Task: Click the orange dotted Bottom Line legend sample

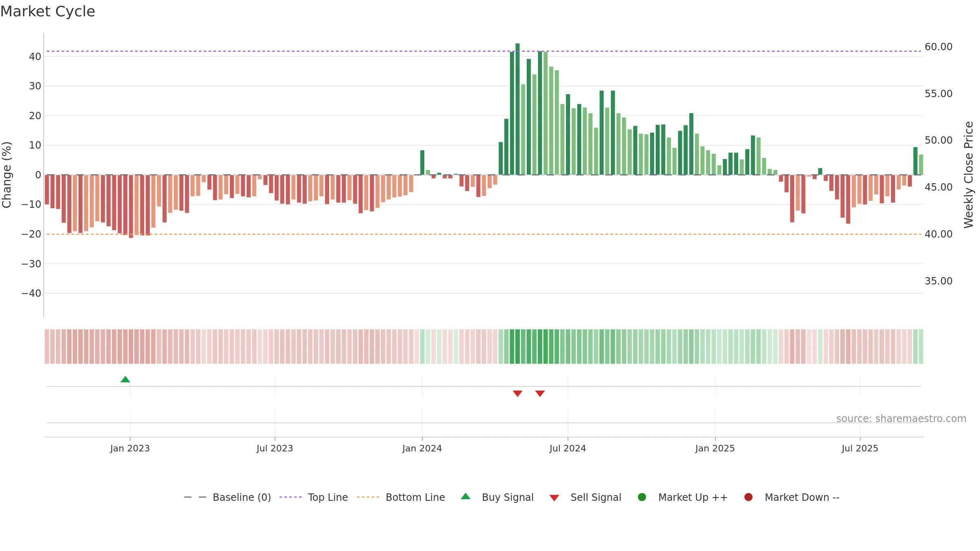Action: click(368, 497)
